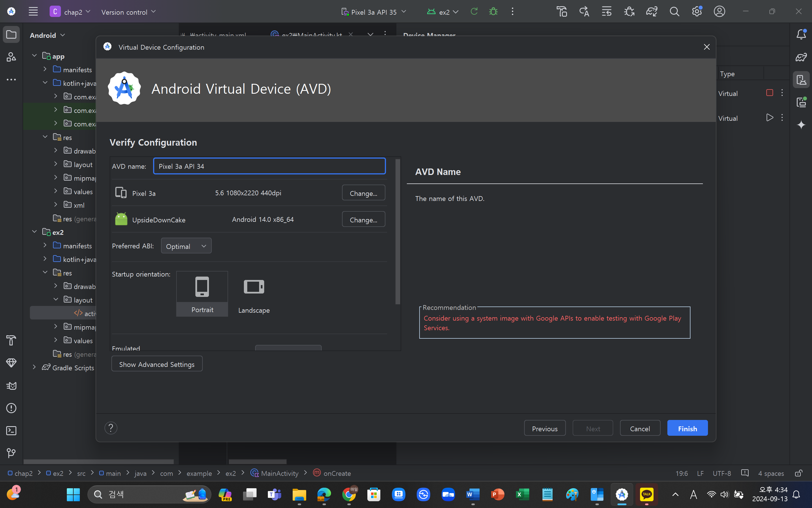Expand Gradle Scripts node
This screenshot has height=508, width=812.
coord(34,367)
